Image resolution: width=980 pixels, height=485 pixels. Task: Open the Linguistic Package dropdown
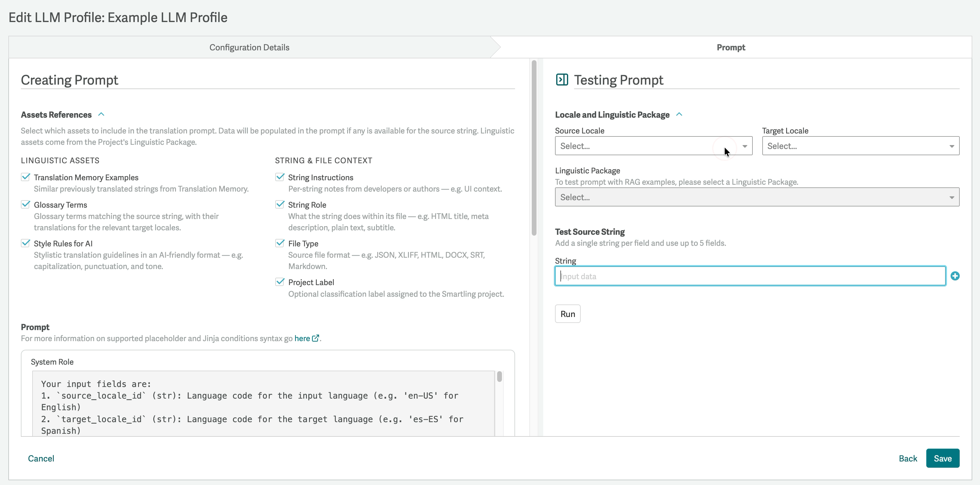coord(757,197)
